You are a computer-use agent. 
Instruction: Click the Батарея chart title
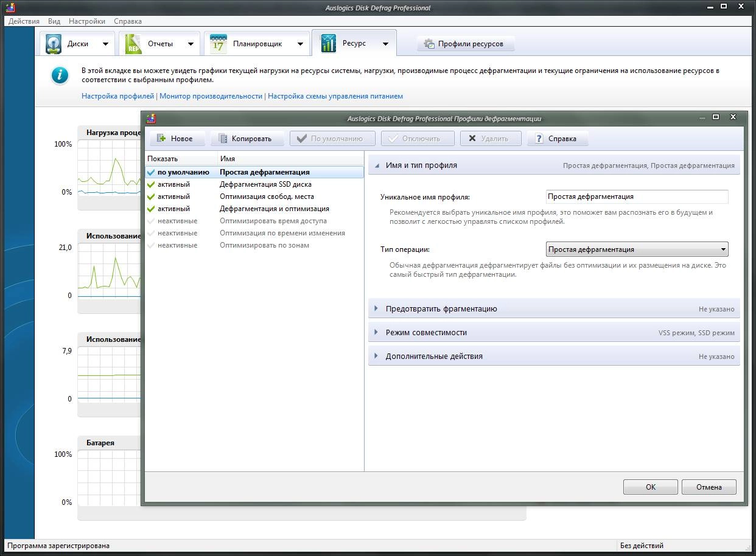pyautogui.click(x=100, y=443)
